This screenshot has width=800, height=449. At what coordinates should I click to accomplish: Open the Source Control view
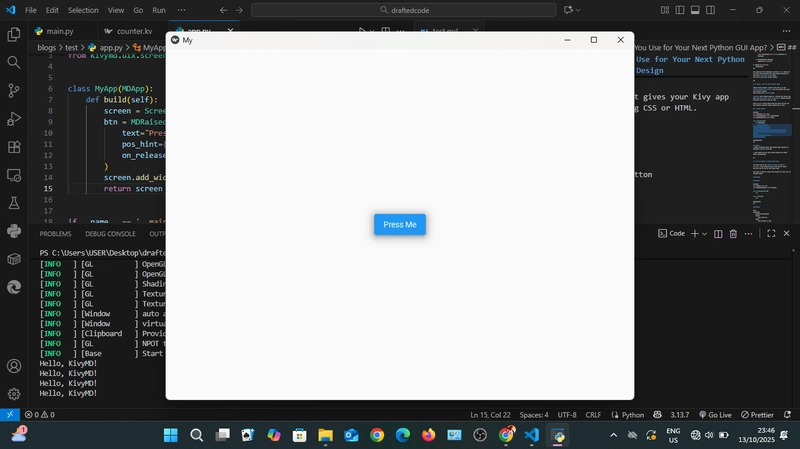click(x=14, y=90)
